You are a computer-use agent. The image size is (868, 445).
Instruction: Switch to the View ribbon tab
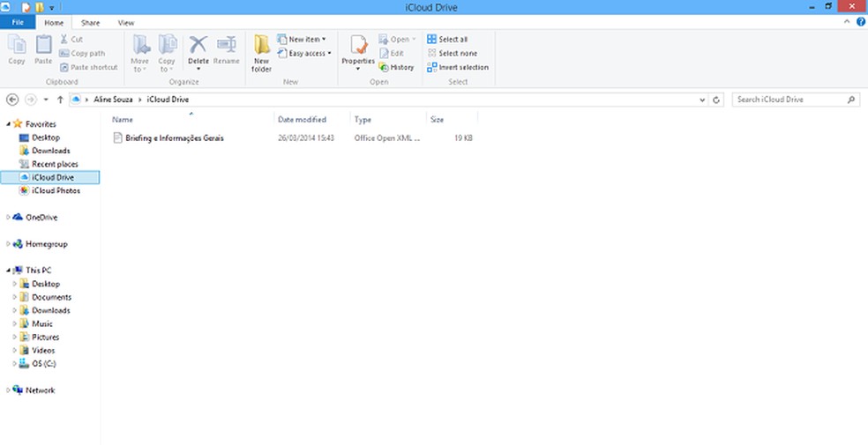[x=126, y=22]
